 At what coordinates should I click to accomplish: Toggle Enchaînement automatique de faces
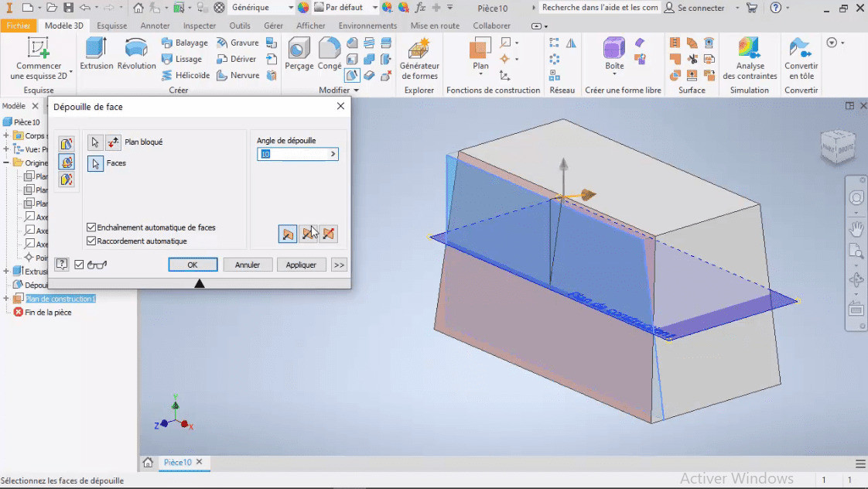91,227
